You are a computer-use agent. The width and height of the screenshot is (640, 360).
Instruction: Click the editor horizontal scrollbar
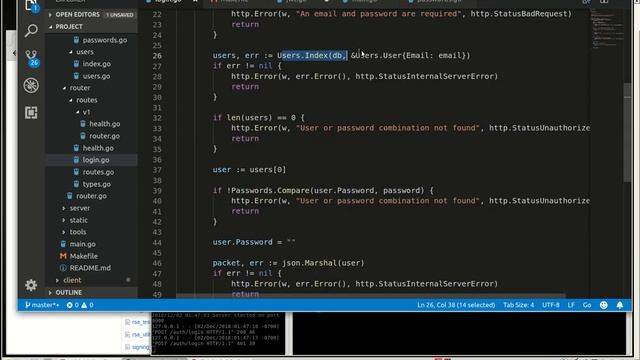click(371, 296)
